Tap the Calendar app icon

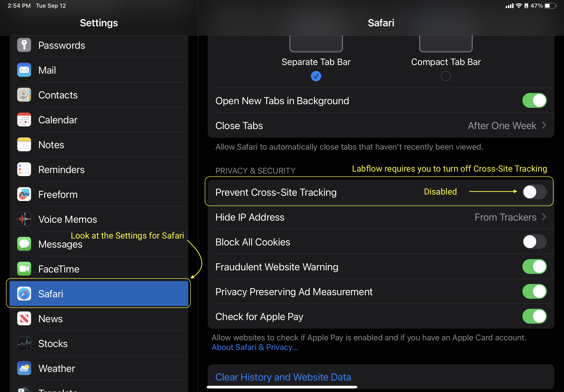[24, 120]
